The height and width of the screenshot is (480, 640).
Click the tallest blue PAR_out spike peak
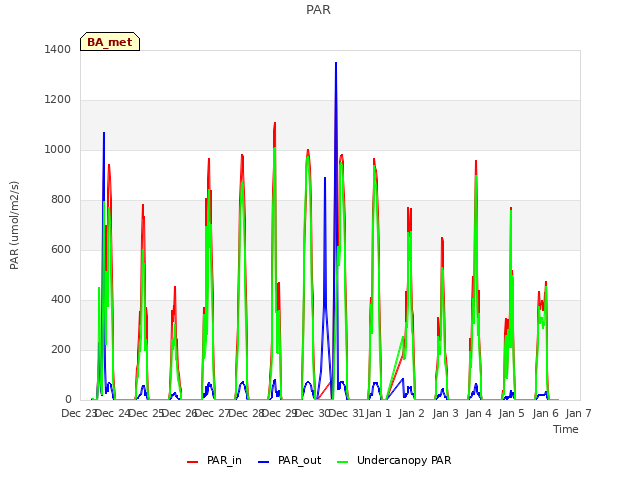click(x=336, y=63)
